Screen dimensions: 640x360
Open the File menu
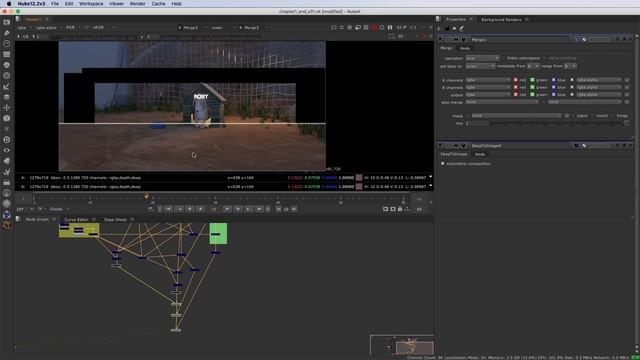click(55, 4)
